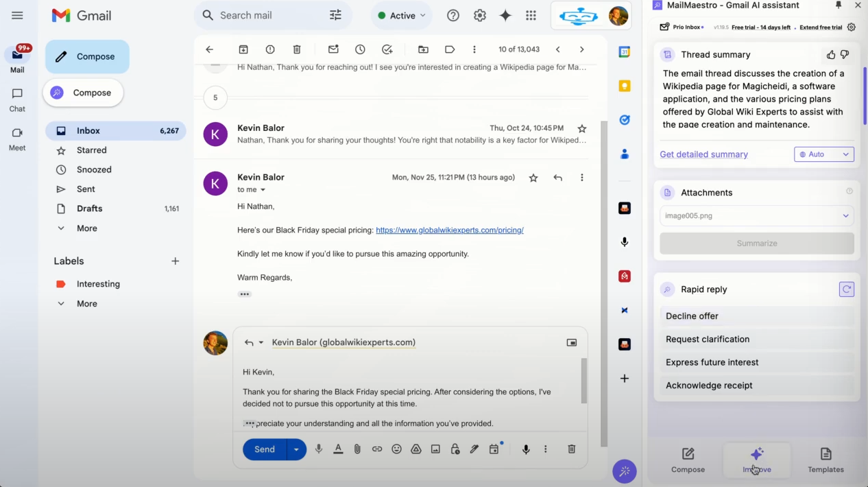Viewport: 868px width, 487px height.
Task: Give the thread summary a thumbs down
Action: 845,54
